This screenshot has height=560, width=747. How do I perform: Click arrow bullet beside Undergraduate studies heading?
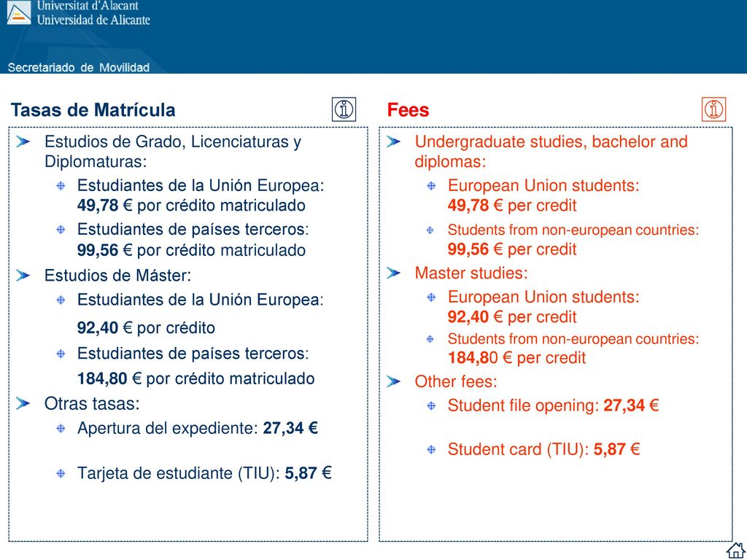tap(393, 141)
